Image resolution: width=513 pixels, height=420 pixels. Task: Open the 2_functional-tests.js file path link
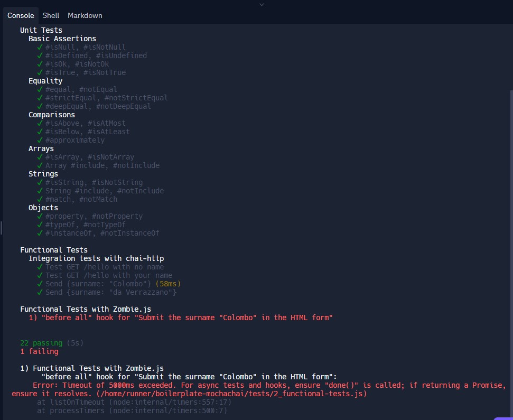click(232, 394)
